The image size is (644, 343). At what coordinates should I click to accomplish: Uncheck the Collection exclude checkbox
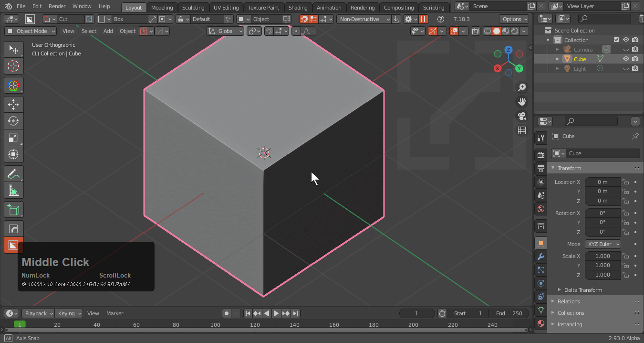[x=616, y=40]
